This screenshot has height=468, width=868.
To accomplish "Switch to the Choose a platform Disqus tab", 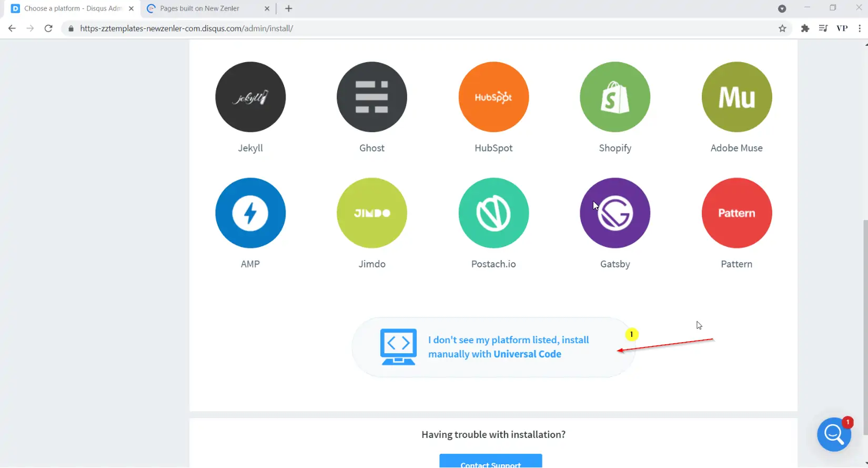I will tap(73, 8).
